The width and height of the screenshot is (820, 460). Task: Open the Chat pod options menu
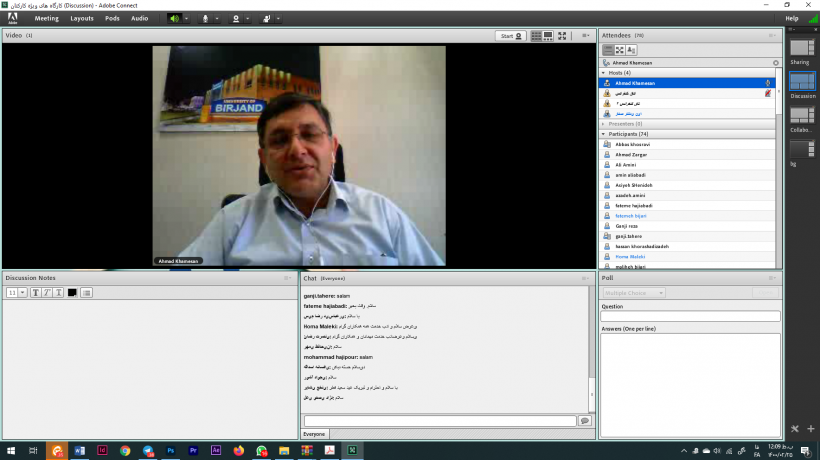[586, 278]
